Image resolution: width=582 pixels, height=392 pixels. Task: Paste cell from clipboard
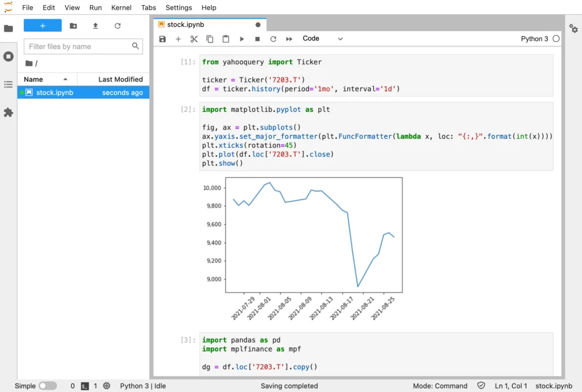coord(226,39)
